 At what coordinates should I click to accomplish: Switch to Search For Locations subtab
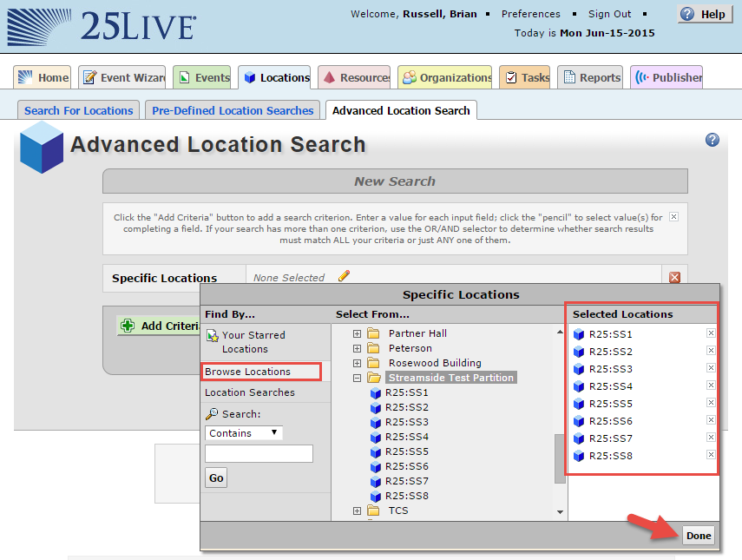click(79, 110)
